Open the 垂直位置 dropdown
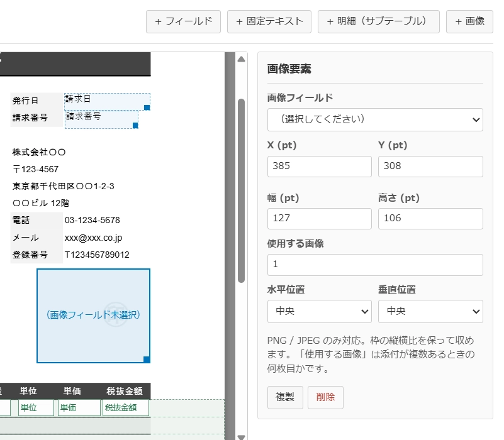The height and width of the screenshot is (440, 504). (430, 311)
